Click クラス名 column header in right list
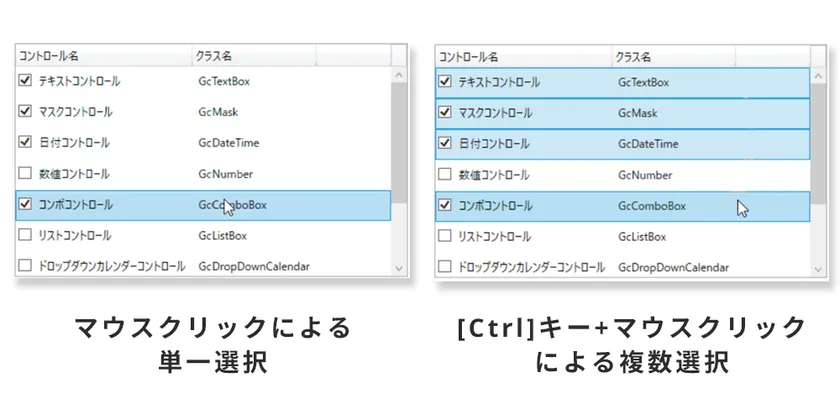 tap(674, 56)
